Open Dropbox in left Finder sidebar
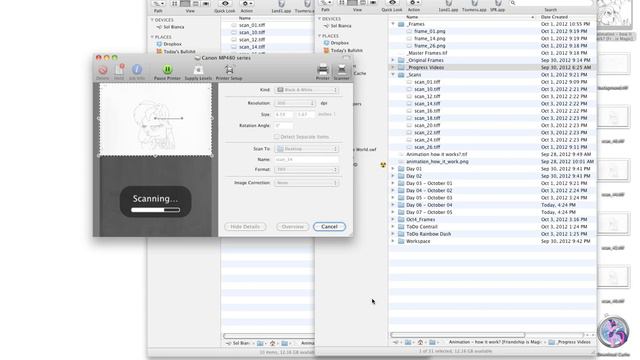This screenshot has height=360, width=640. coord(172,44)
